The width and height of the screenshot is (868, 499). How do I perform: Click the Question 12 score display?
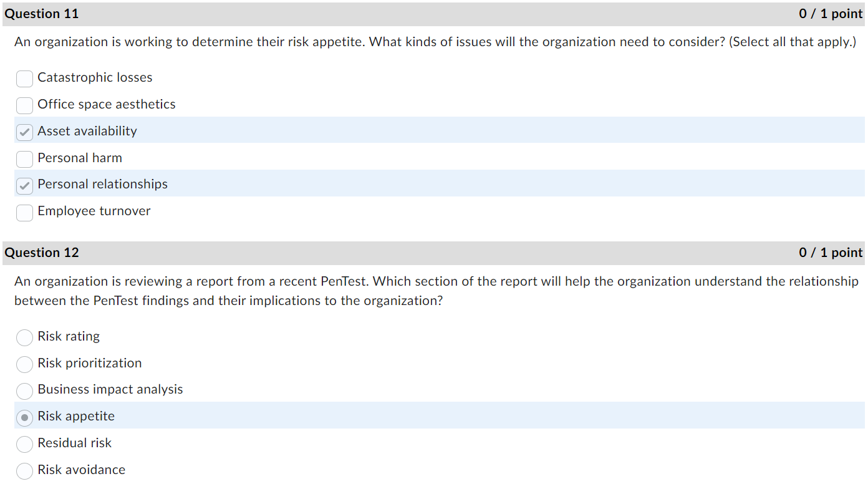pos(830,253)
